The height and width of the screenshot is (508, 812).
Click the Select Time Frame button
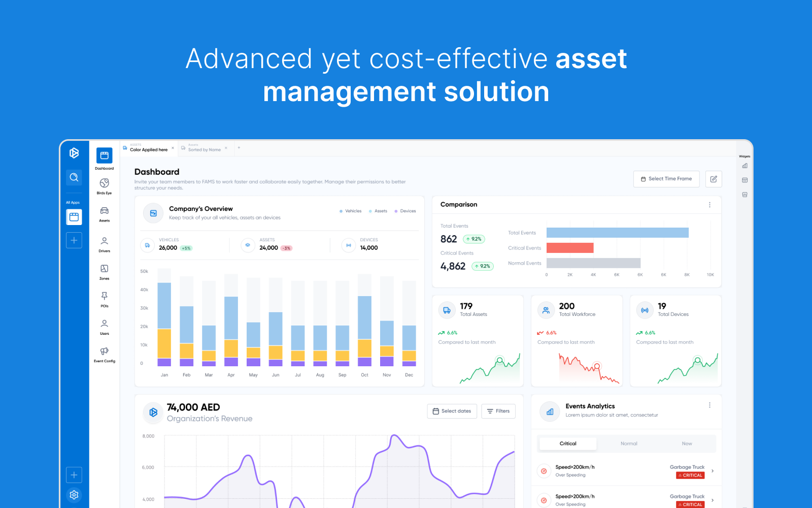tap(666, 179)
